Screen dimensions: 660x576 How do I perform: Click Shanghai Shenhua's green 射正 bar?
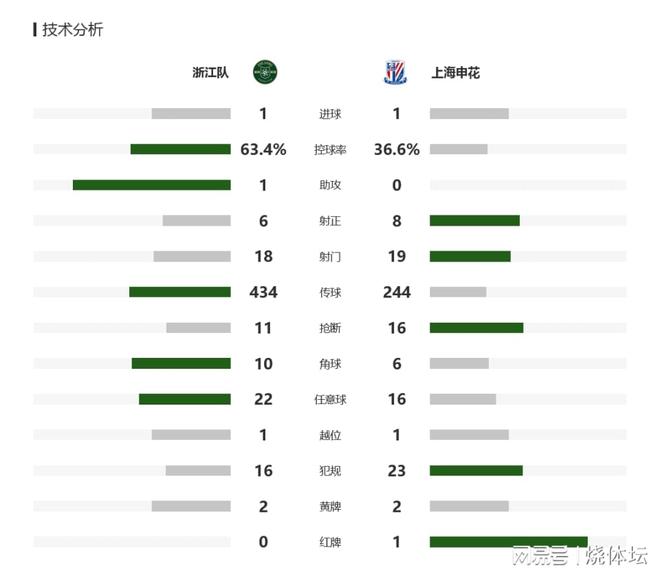tap(474, 221)
